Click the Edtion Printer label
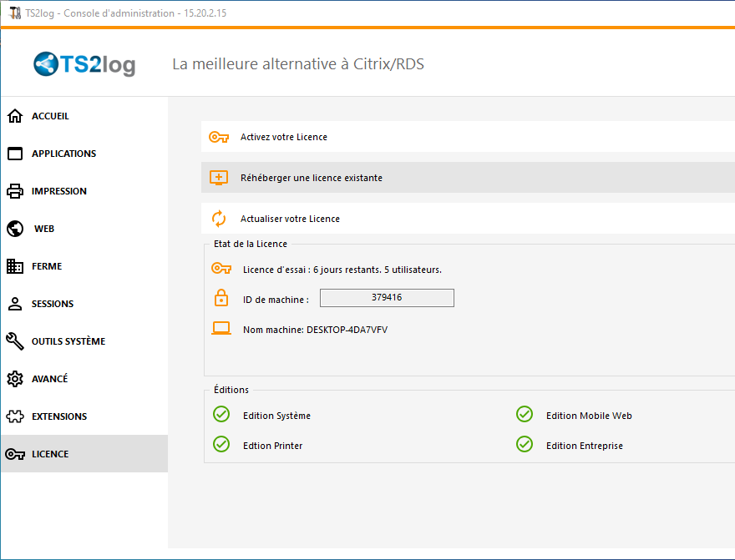The width and height of the screenshot is (735, 560). coord(272,446)
